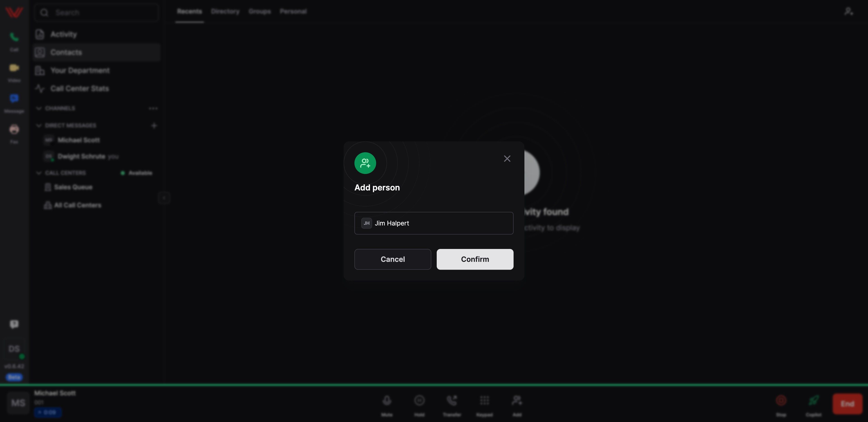Open the Video section in sidebar
The width and height of the screenshot is (868, 422).
point(14,72)
